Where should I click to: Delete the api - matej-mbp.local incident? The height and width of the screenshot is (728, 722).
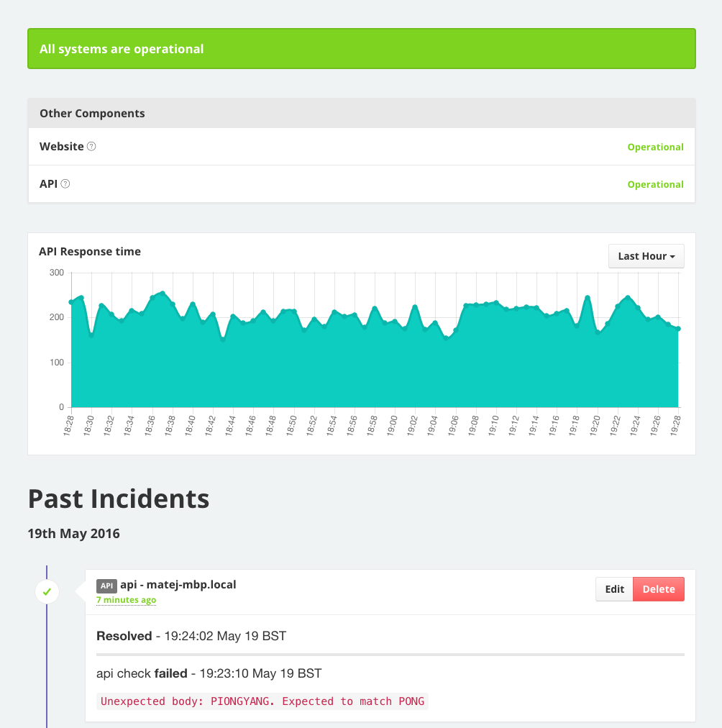coord(658,589)
